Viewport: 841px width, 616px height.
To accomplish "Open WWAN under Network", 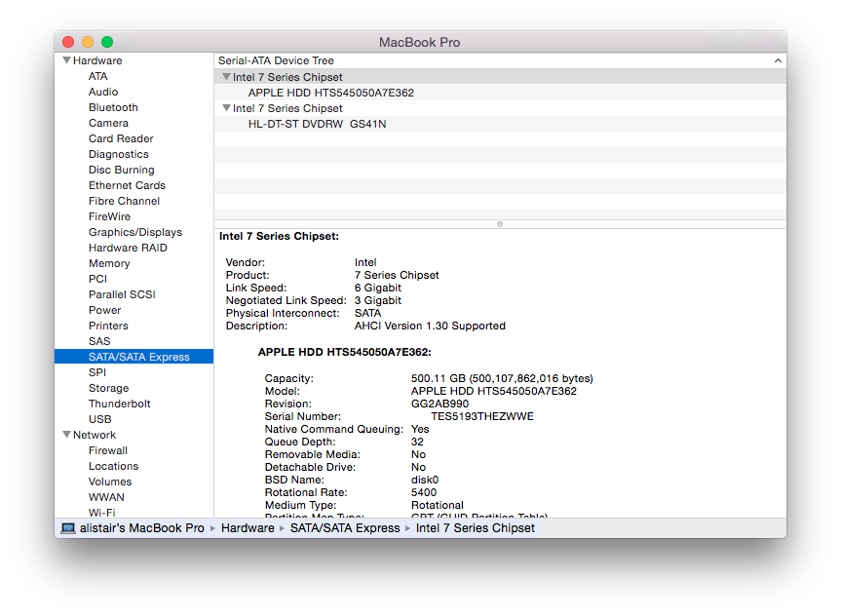I will [106, 497].
